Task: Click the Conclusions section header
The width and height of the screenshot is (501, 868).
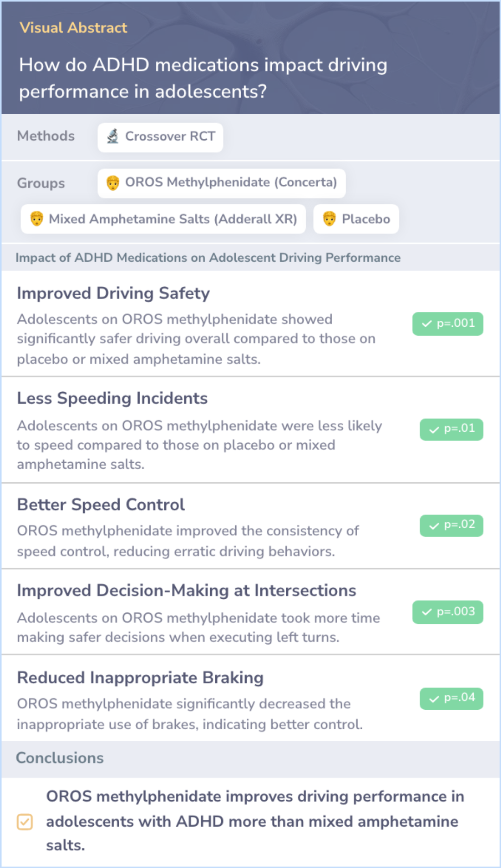Action: pyautogui.click(x=60, y=758)
